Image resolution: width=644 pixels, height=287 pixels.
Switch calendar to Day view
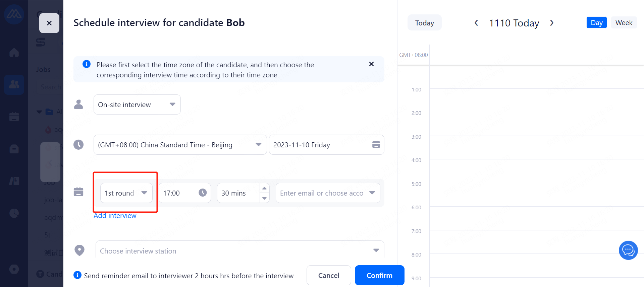[x=596, y=23]
